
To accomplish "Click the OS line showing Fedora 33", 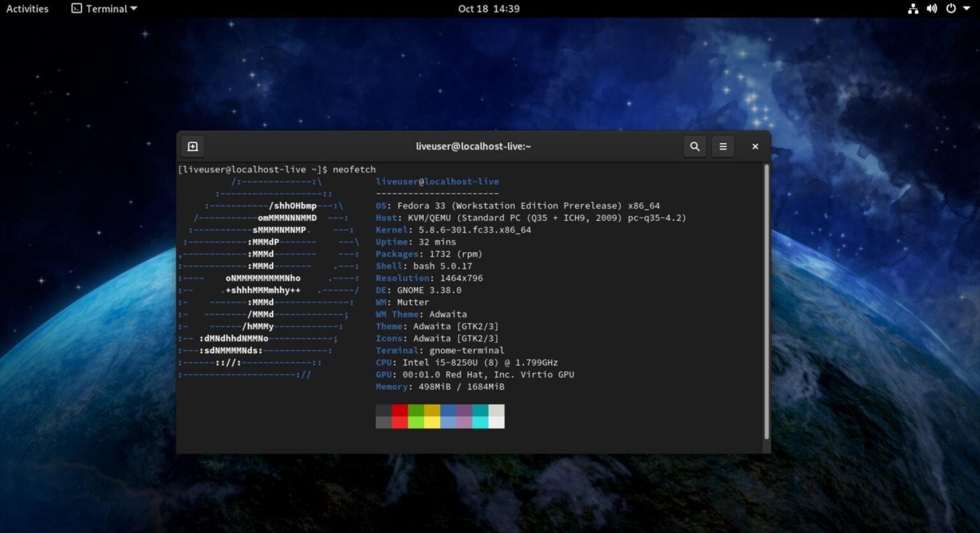I will point(518,206).
